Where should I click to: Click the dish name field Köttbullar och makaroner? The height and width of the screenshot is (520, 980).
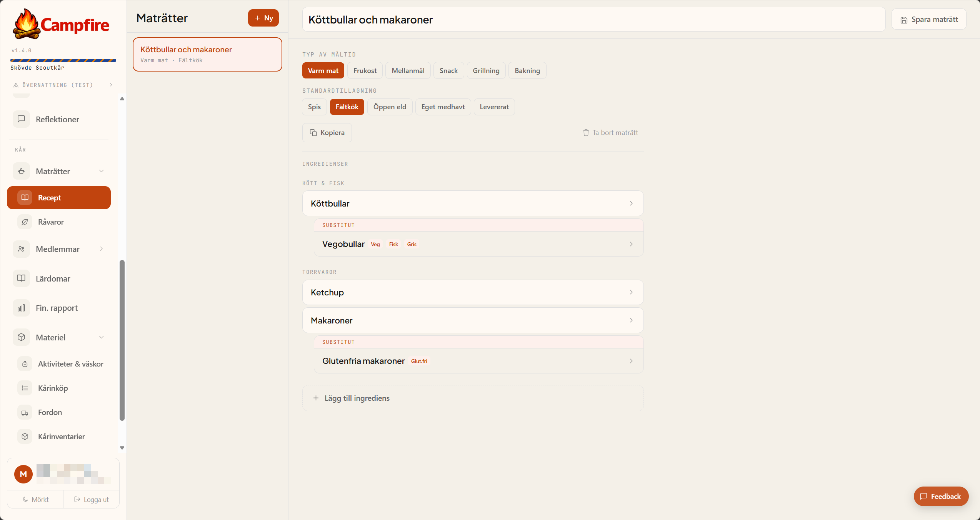(x=594, y=20)
